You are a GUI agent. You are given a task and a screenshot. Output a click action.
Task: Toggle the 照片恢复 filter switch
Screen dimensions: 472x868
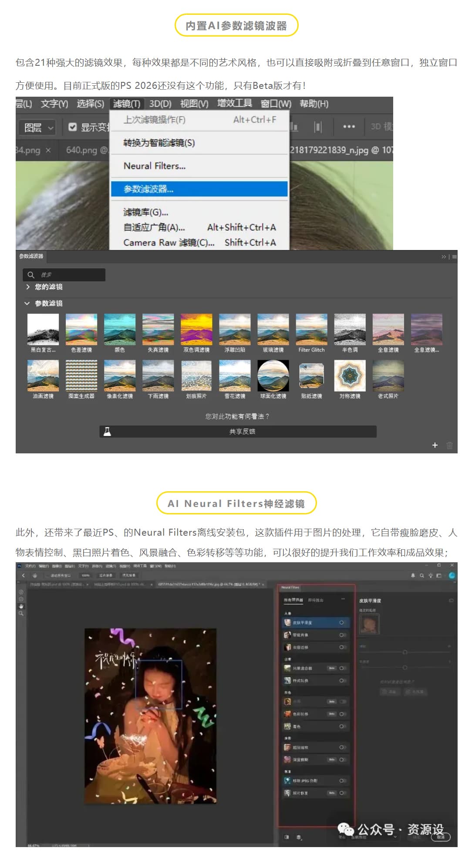tap(343, 793)
